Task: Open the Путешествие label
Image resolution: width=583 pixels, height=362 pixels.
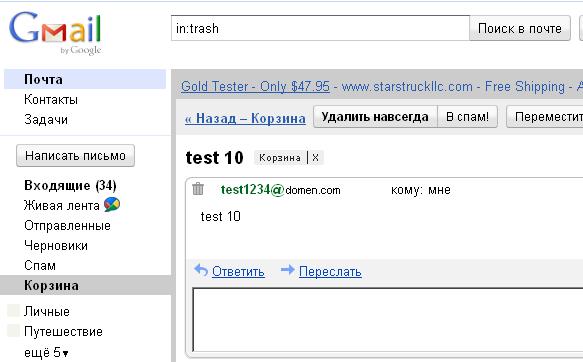Action: tap(63, 332)
